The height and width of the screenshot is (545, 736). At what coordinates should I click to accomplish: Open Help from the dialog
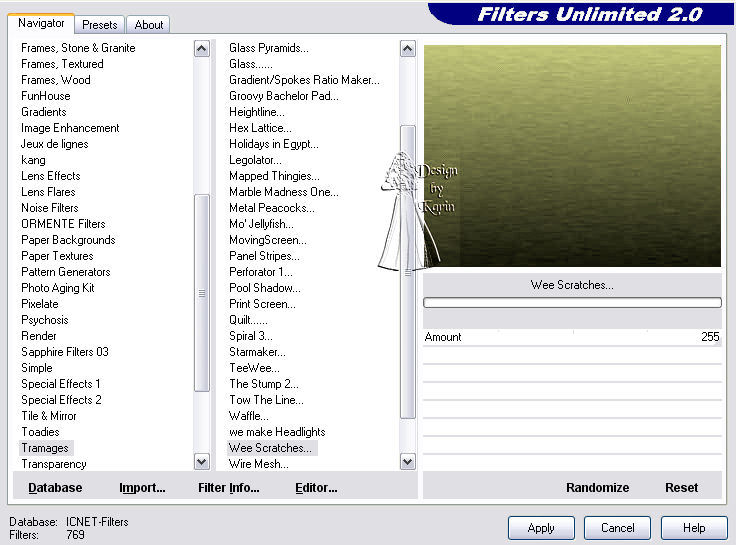(694, 528)
